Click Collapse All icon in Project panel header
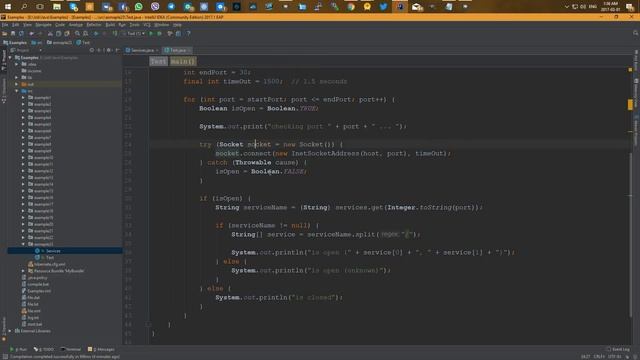 coord(98,50)
